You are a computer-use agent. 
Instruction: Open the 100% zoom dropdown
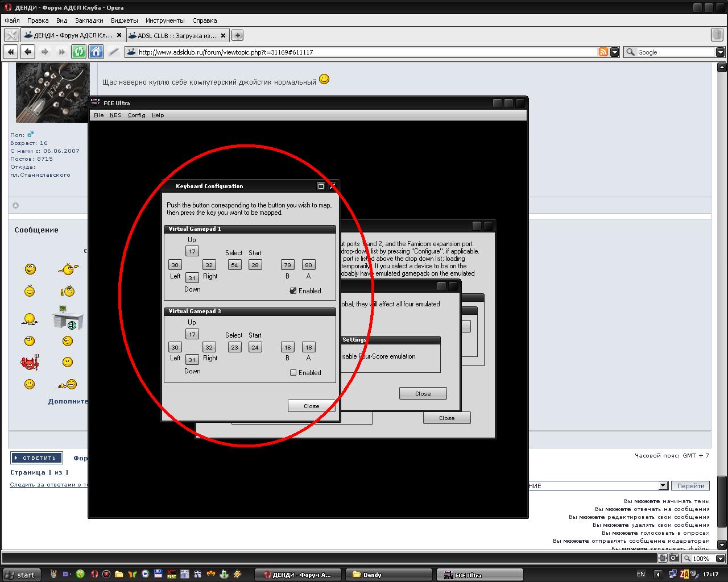point(720,558)
